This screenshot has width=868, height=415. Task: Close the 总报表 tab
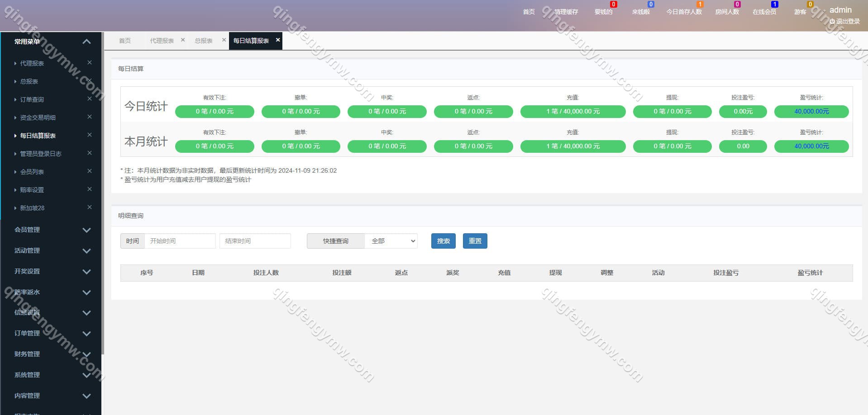[x=224, y=40]
